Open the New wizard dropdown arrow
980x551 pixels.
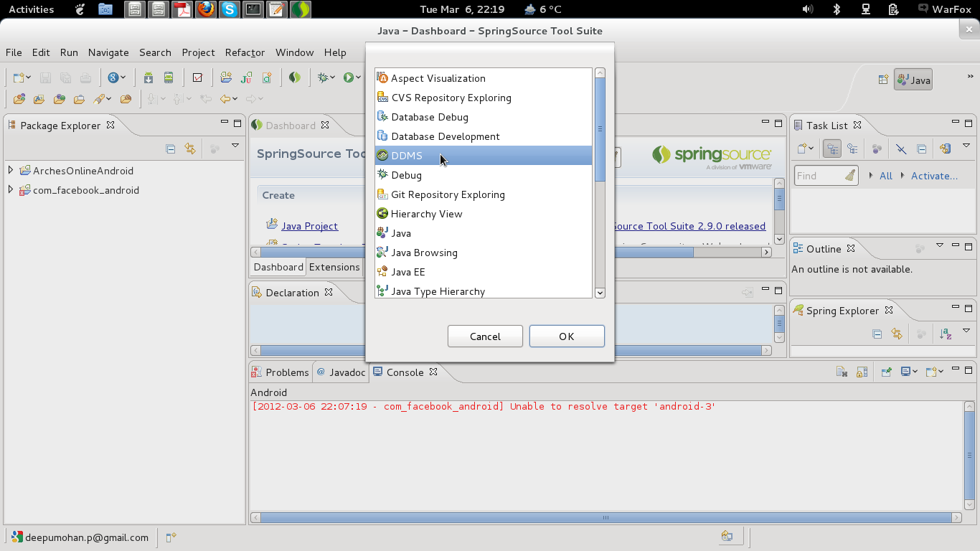click(x=29, y=78)
